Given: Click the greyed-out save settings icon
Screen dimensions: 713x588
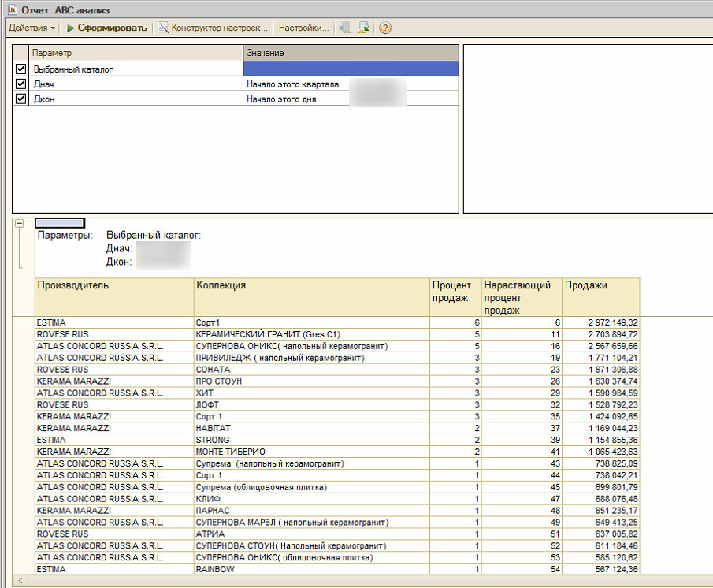Looking at the screenshot, I should coord(345,28).
